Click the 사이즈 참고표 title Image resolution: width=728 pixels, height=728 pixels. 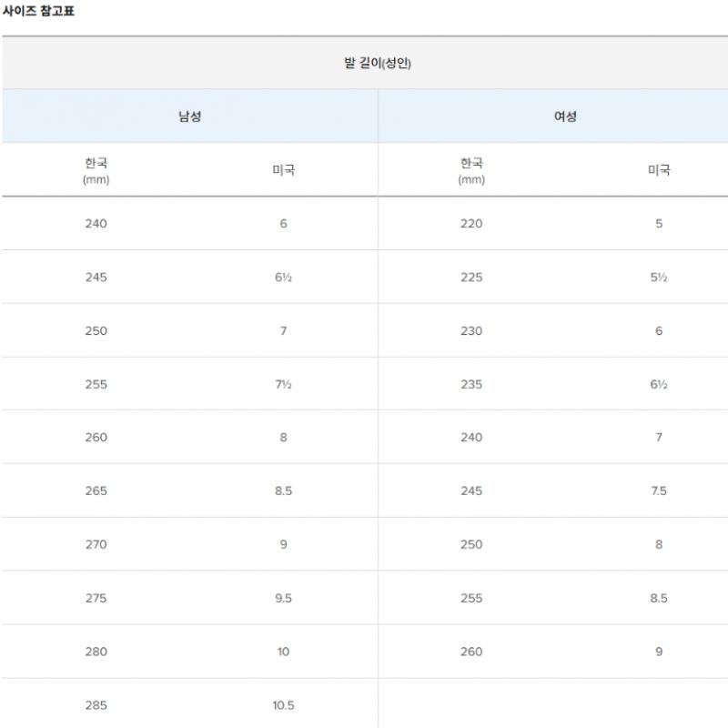pos(40,11)
